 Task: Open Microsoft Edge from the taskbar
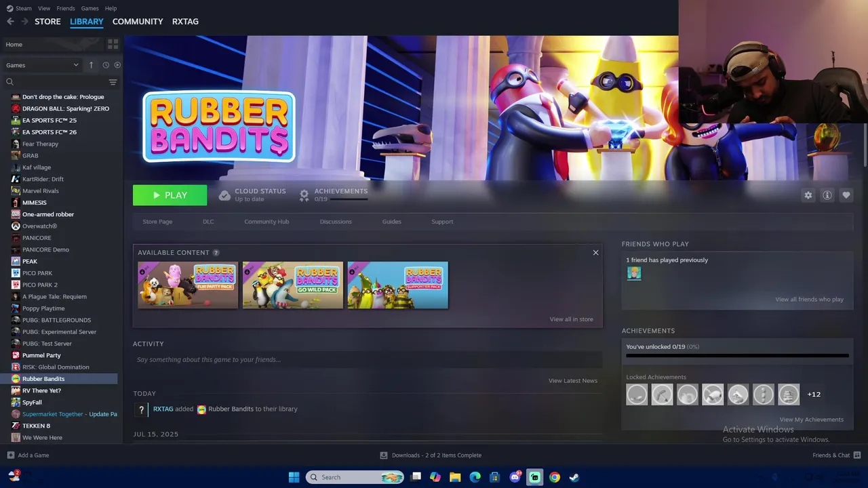(475, 477)
